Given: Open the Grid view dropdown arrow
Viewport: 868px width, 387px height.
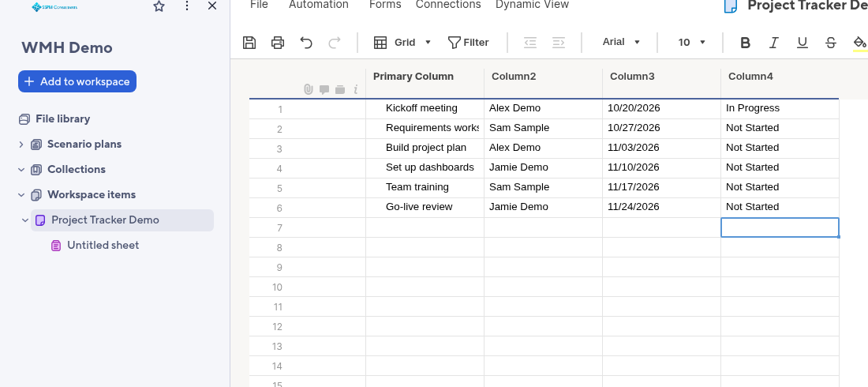Looking at the screenshot, I should point(428,42).
